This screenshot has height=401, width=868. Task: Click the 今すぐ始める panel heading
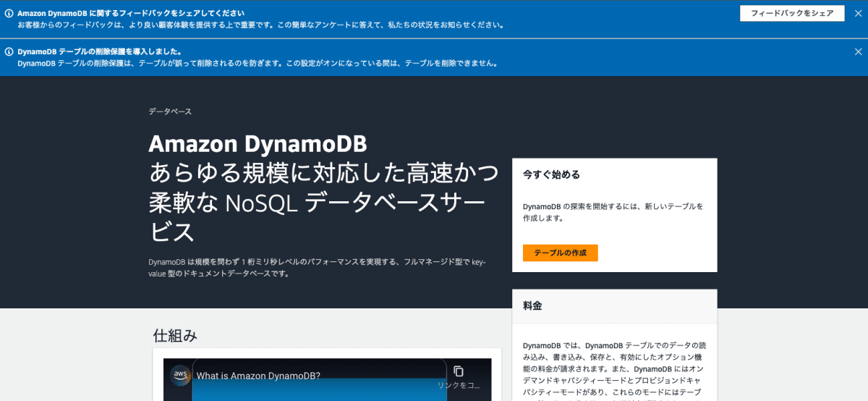tap(551, 174)
